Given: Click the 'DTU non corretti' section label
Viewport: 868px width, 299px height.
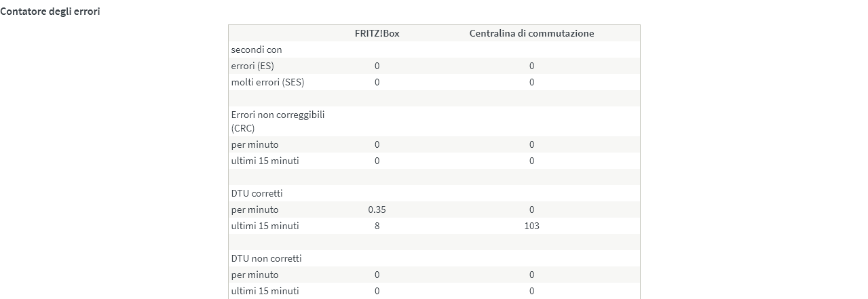Looking at the screenshot, I should [x=267, y=258].
